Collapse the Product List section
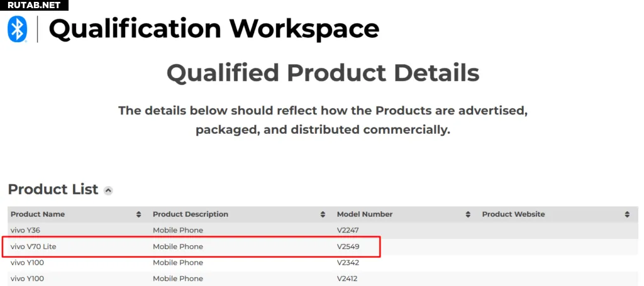The width and height of the screenshot is (644, 286). click(108, 190)
